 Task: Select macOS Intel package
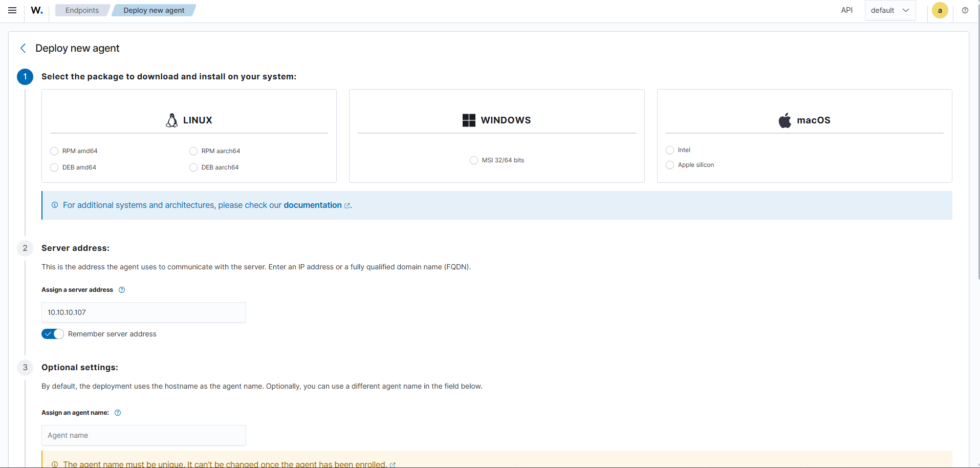point(670,150)
